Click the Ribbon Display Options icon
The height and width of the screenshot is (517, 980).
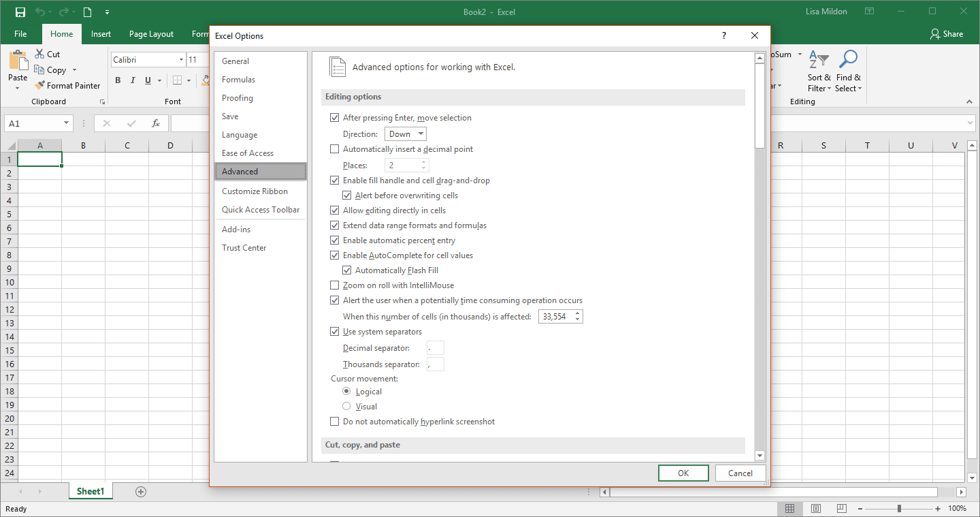tap(870, 12)
